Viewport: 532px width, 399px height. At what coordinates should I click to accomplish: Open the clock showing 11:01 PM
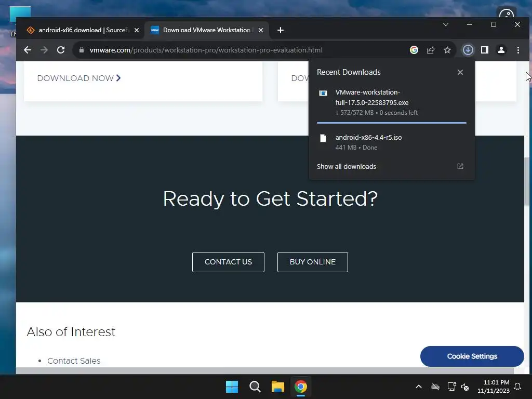pos(494,387)
